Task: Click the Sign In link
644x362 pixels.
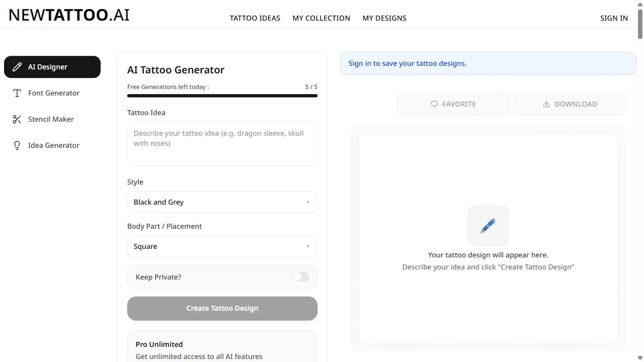Action: tap(614, 18)
